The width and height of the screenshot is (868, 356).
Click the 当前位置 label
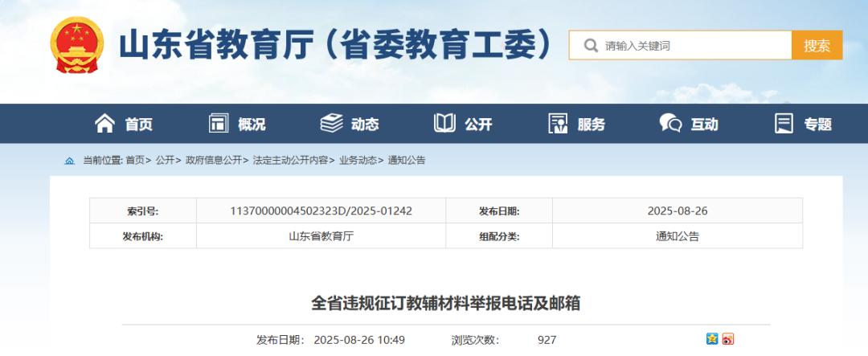[x=102, y=161]
